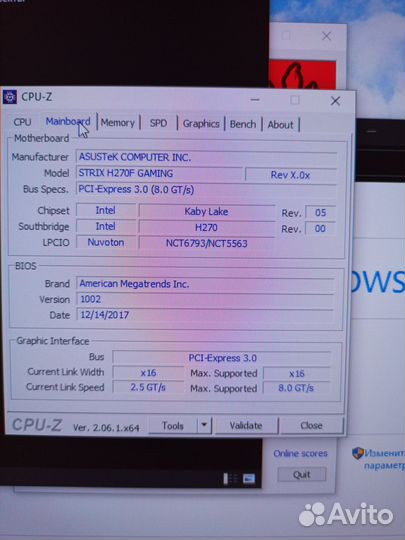Click the chipset revision 05 value

[x=320, y=212]
